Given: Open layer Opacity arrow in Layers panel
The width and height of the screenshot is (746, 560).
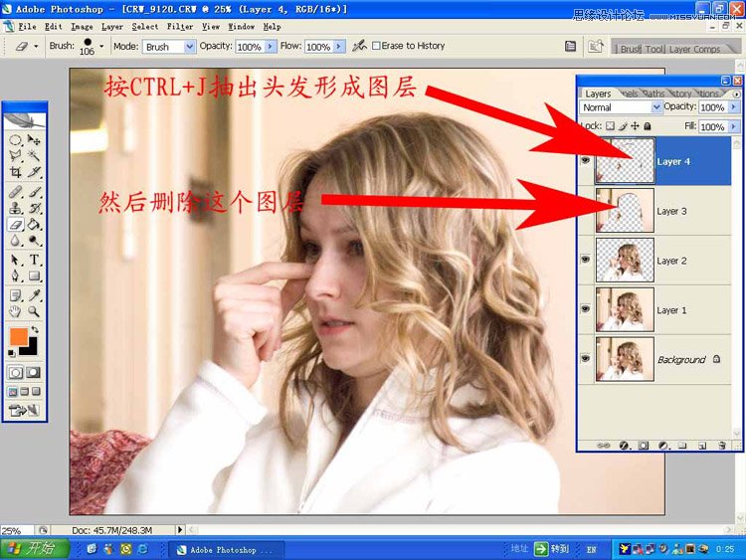Looking at the screenshot, I should click(x=733, y=107).
